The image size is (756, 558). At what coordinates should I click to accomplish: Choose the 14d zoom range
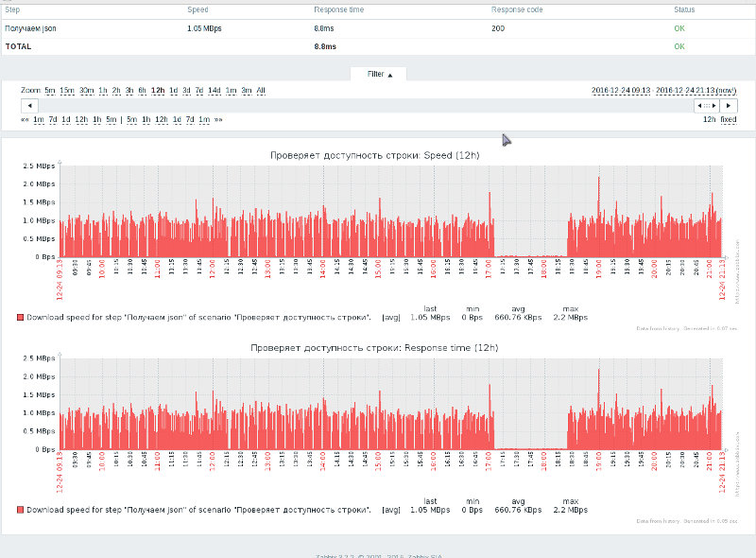215,91
